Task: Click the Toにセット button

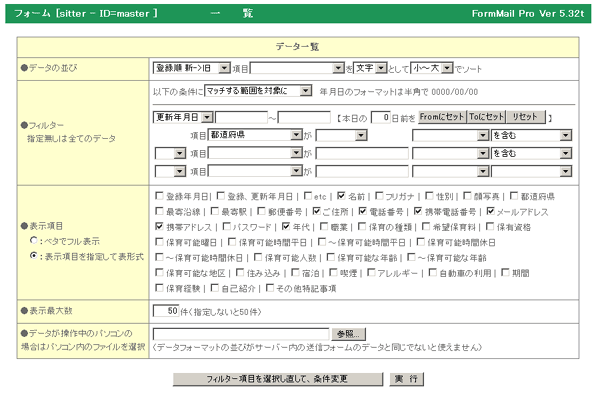Action: point(486,117)
